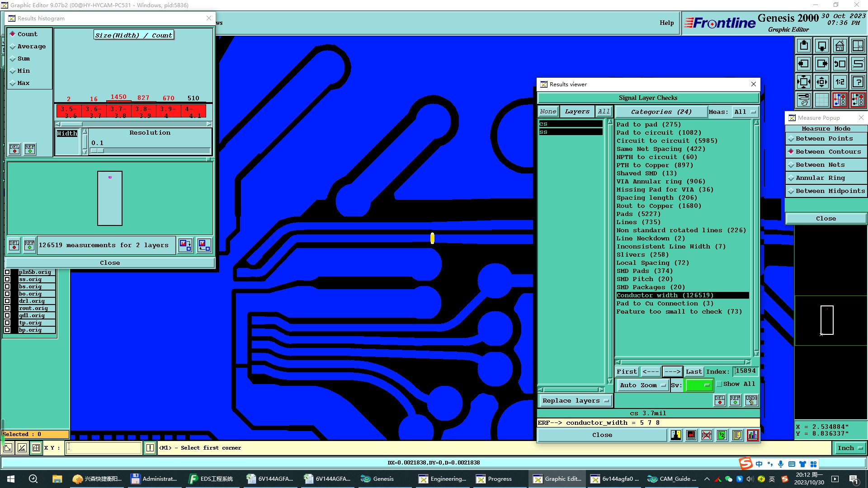Enable the Show All checkbox
This screenshot has width=868, height=488.
tap(719, 384)
